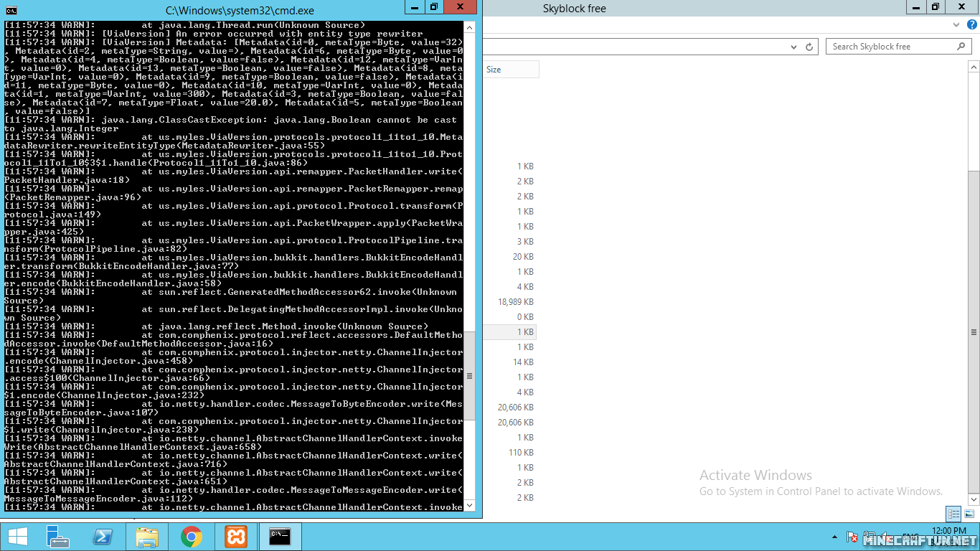Click the cmd scrollbar up arrow
Screen dimensions: 980x551
(470, 27)
